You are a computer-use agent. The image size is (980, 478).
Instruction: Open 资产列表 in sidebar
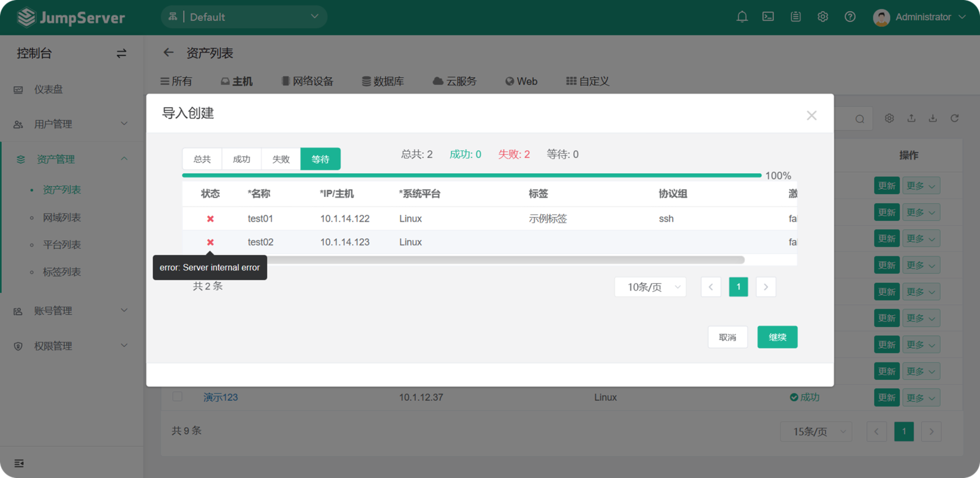[62, 190]
